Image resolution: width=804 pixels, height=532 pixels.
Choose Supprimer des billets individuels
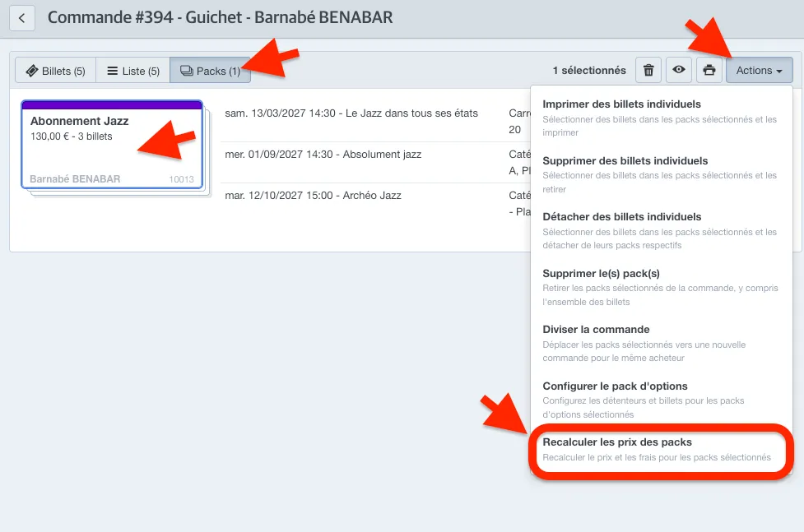661,174
